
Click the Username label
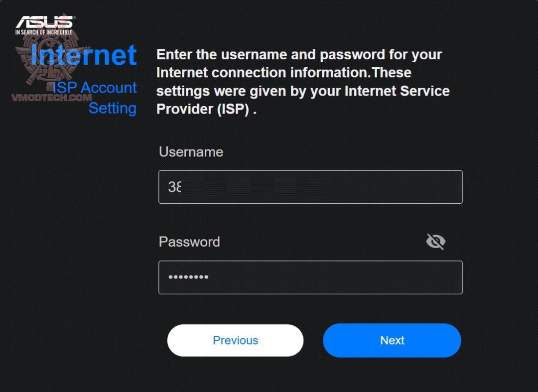(191, 152)
